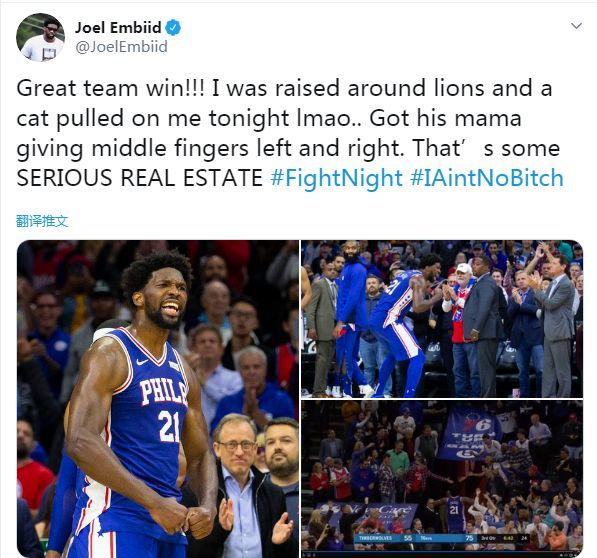Click the number 21 jersey in main photo
597x558 pixels.
(169, 426)
